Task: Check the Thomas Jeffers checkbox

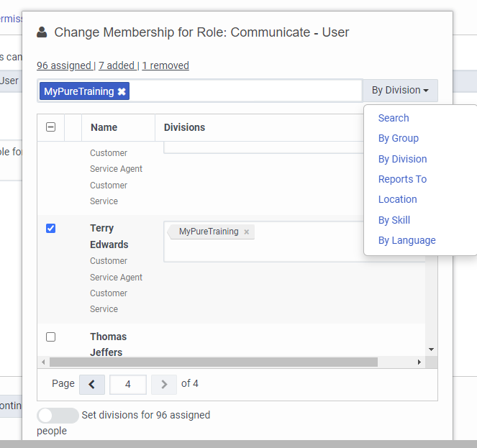Action: coord(50,337)
